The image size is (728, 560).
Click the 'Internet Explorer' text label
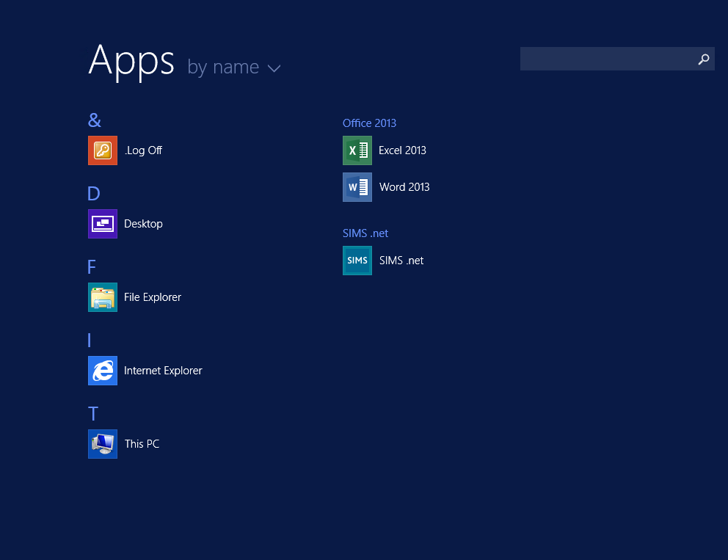(163, 371)
